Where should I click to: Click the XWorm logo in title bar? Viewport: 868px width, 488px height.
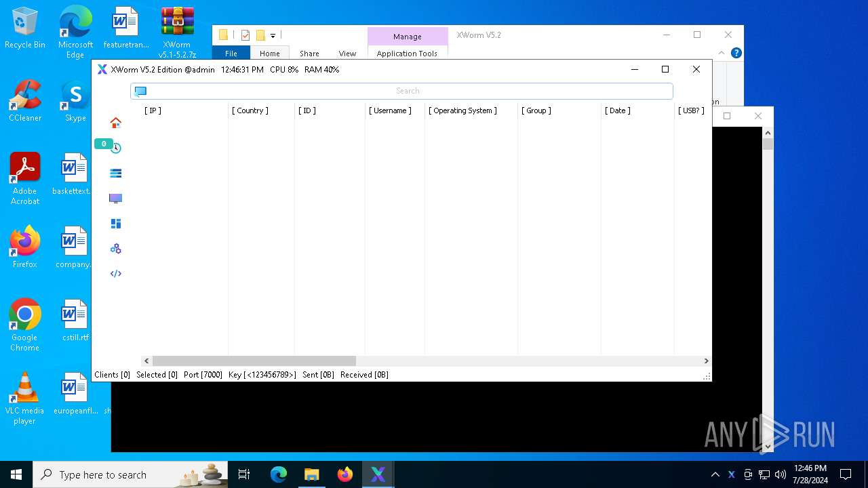pos(102,69)
